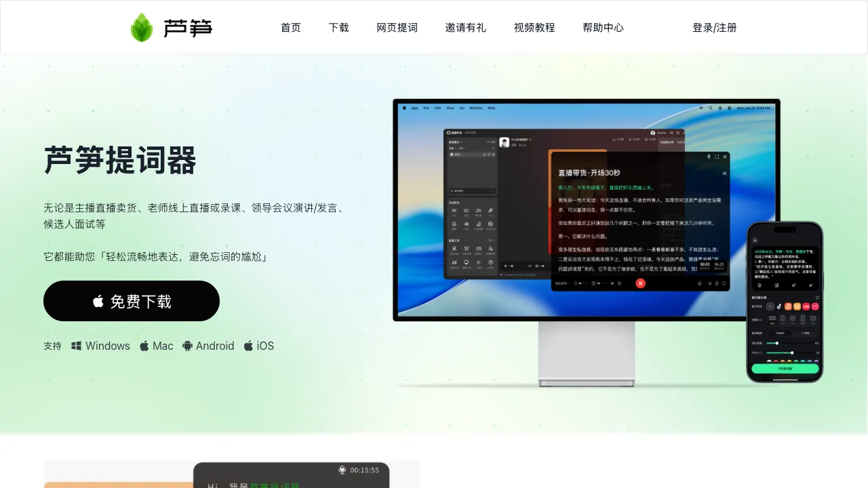
Task: Click the 芦笋提词器 headline text
Action: (120, 161)
